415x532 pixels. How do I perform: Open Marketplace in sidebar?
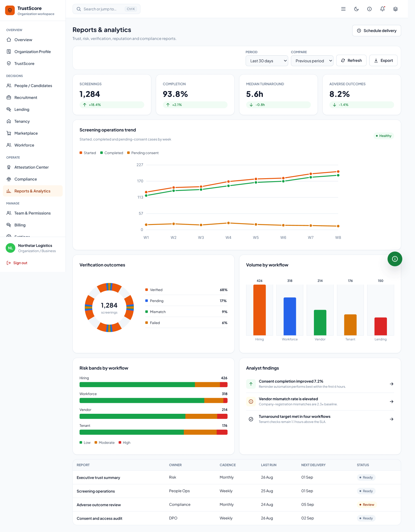[33, 133]
